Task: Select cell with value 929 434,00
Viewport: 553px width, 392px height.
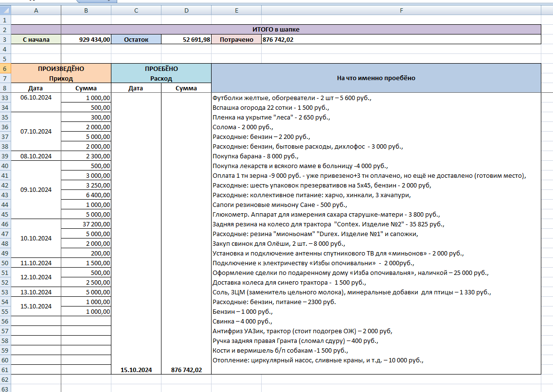Action: (86, 39)
